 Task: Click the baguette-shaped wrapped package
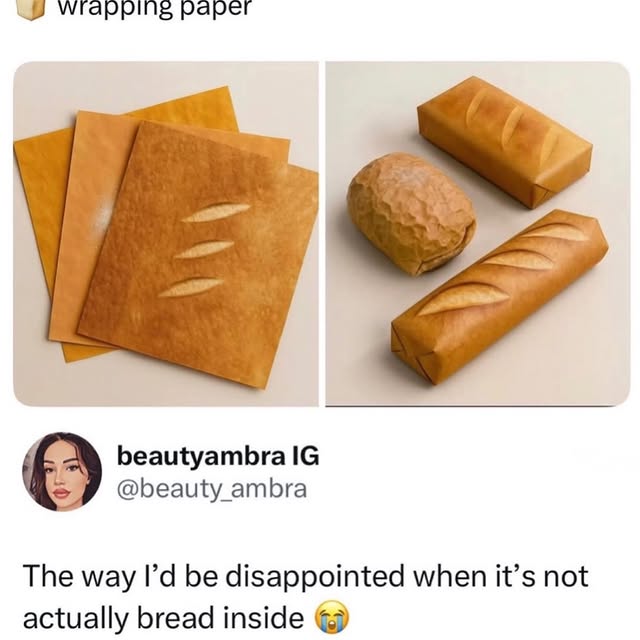pyautogui.click(x=500, y=298)
